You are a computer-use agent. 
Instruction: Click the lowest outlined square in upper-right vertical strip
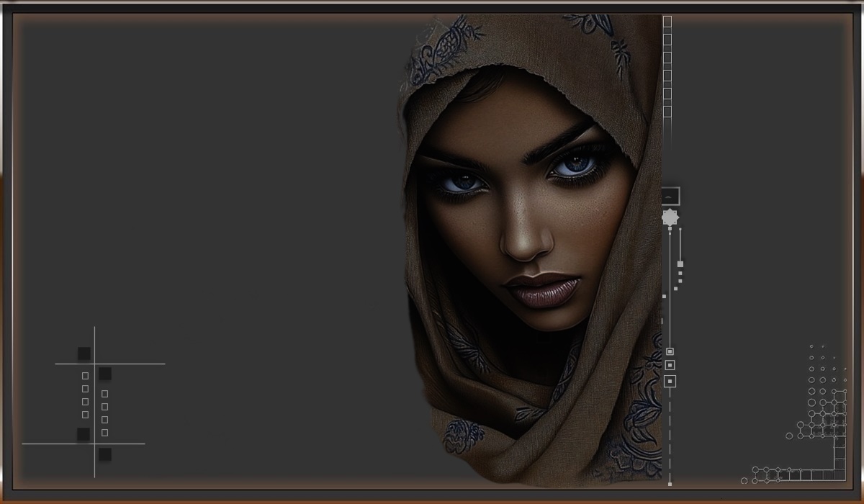pyautogui.click(x=667, y=112)
